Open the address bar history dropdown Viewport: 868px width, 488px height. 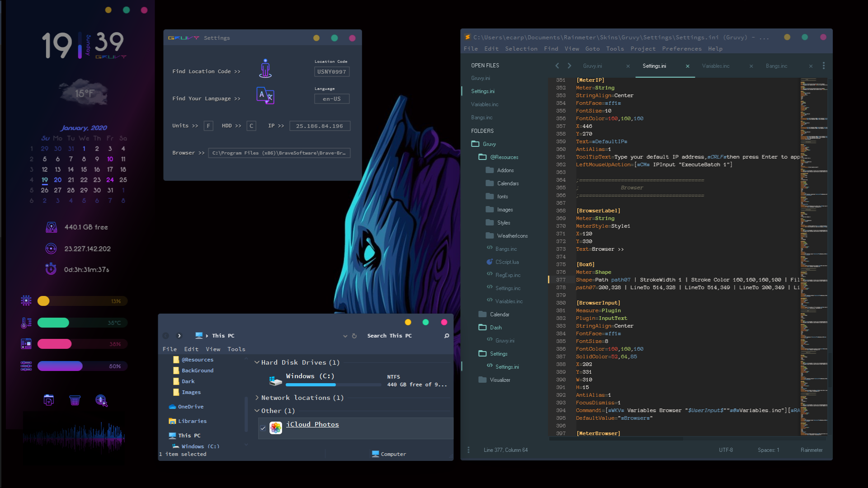[345, 336]
